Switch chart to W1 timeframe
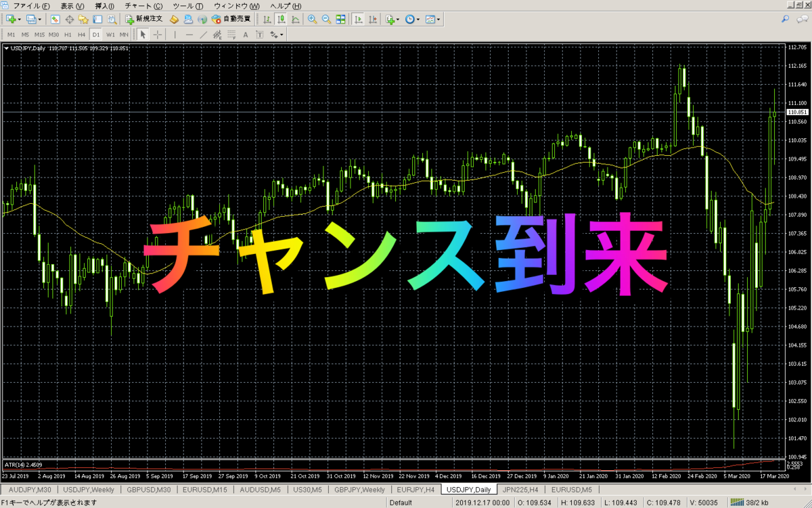 pos(110,35)
